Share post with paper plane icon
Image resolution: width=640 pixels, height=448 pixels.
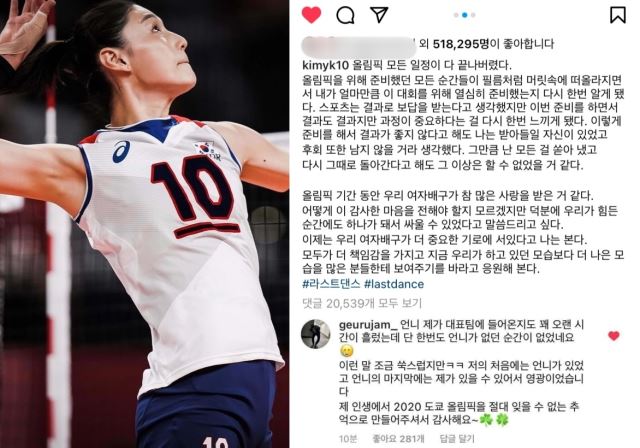379,15
